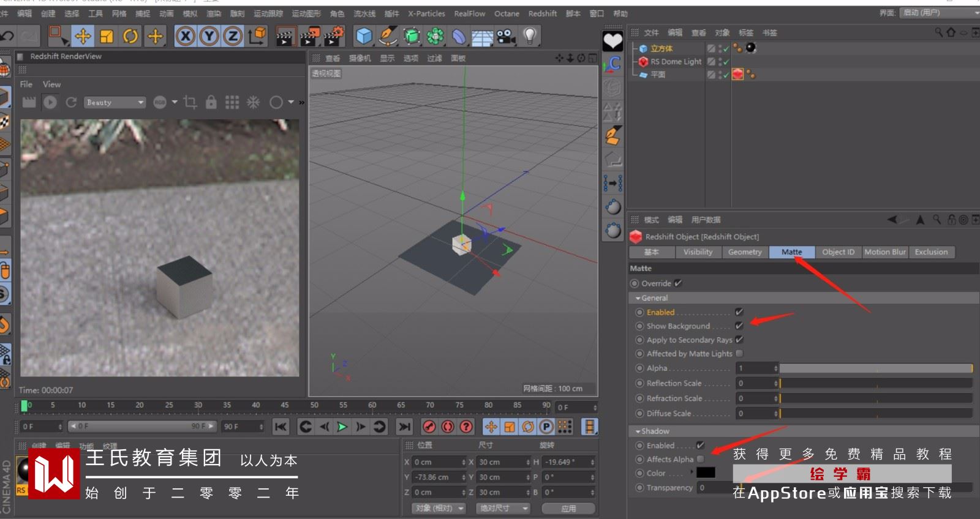
Task: Toggle X axis lock icon
Action: [185, 37]
